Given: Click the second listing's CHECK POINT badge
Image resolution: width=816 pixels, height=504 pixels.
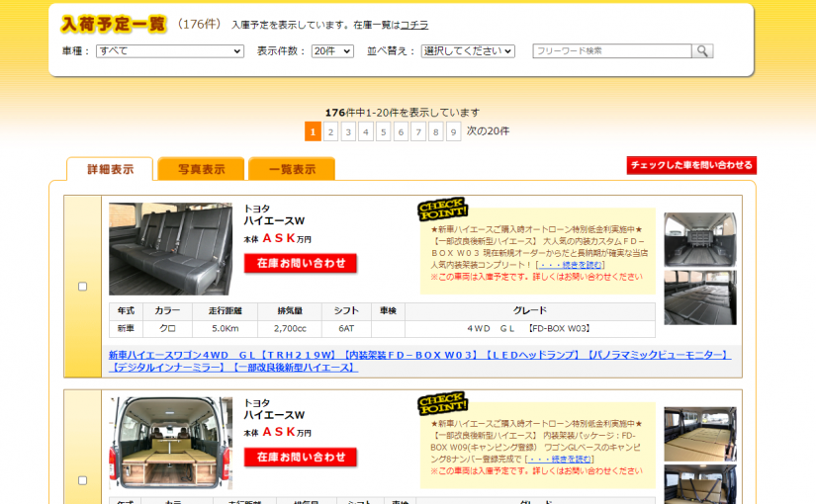Looking at the screenshot, I should (442, 403).
